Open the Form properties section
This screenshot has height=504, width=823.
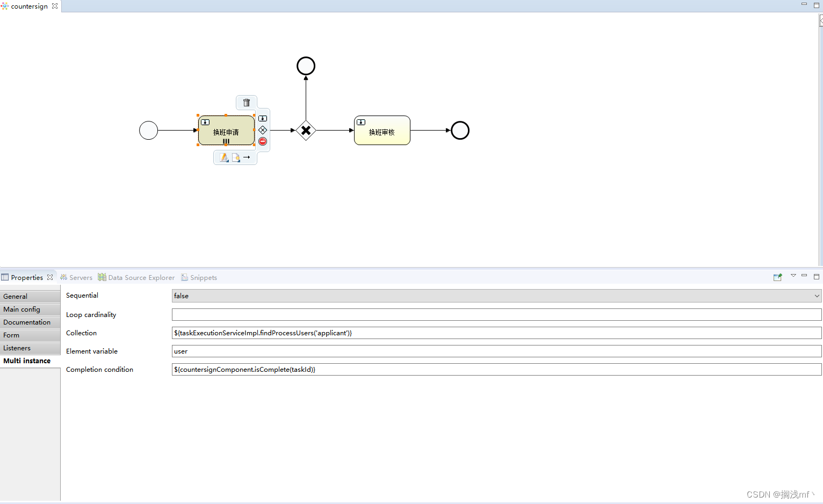pyautogui.click(x=30, y=335)
